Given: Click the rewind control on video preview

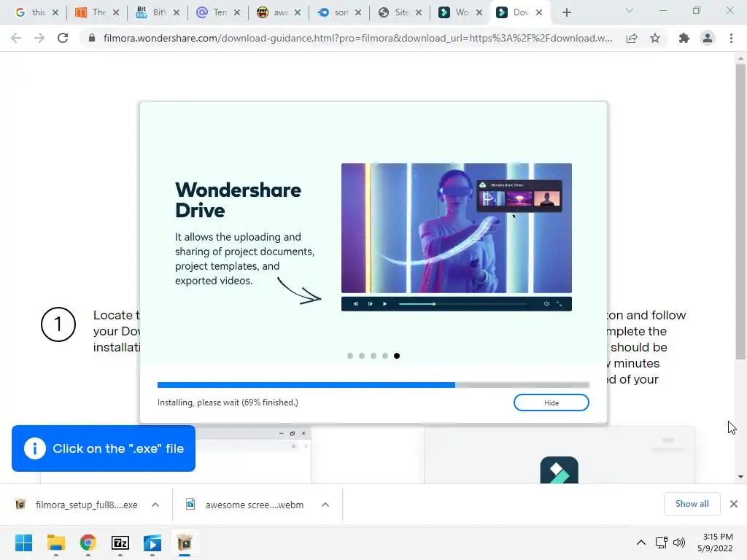Looking at the screenshot, I should coord(355,304).
